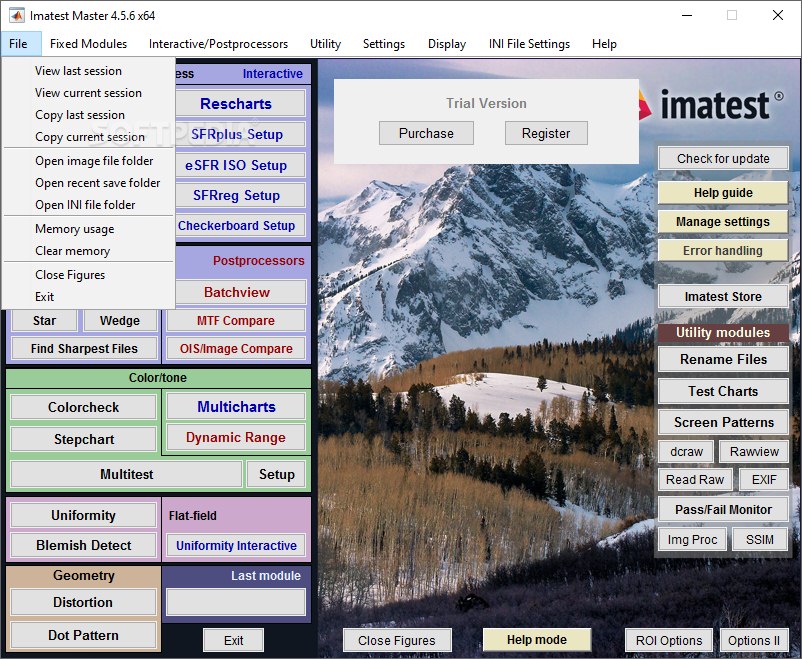The width and height of the screenshot is (802, 659).
Task: Open SFRreg Setup
Action: tap(240, 195)
